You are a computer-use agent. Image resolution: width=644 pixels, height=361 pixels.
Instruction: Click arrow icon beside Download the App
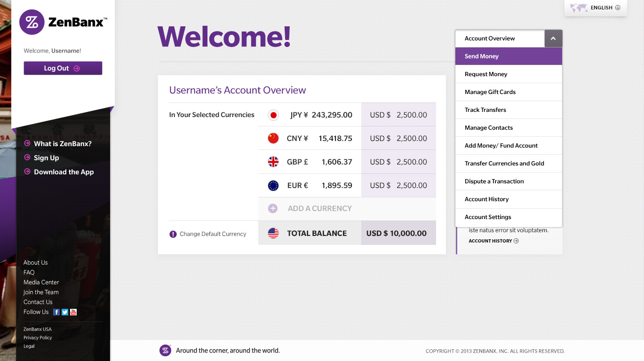[27, 172]
